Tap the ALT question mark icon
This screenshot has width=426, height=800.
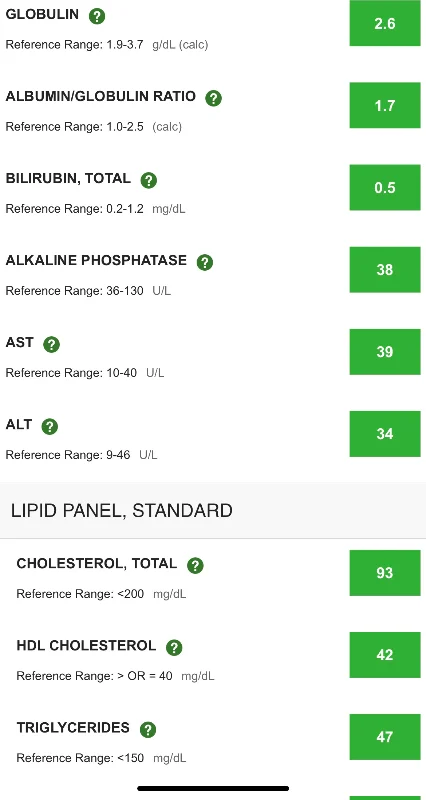(49, 426)
